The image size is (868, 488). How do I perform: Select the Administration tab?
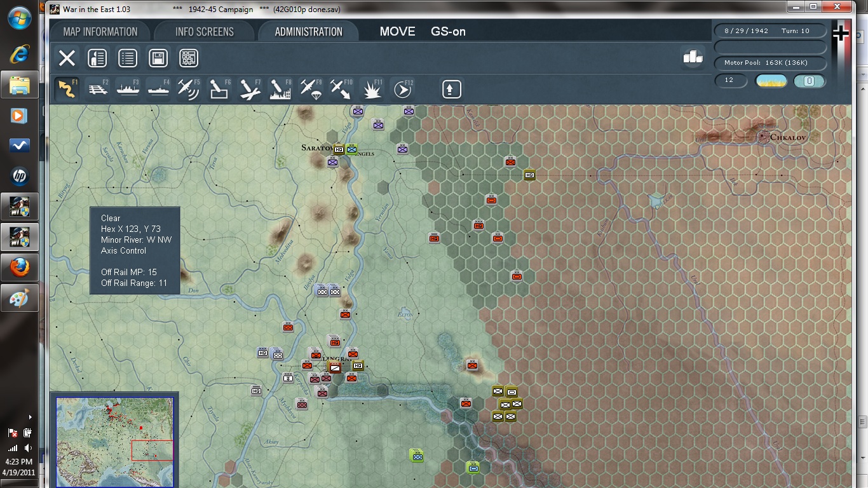coord(309,32)
